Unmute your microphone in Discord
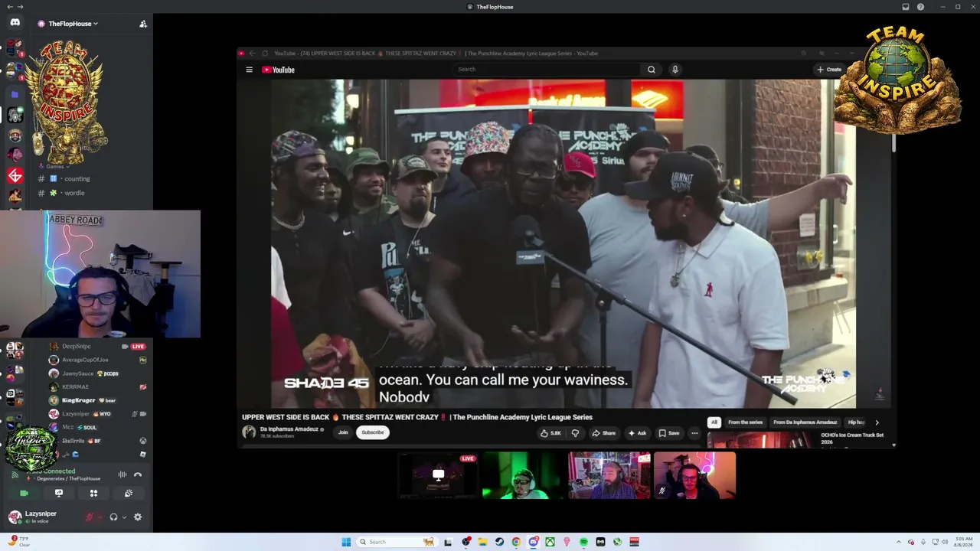 [x=90, y=517]
